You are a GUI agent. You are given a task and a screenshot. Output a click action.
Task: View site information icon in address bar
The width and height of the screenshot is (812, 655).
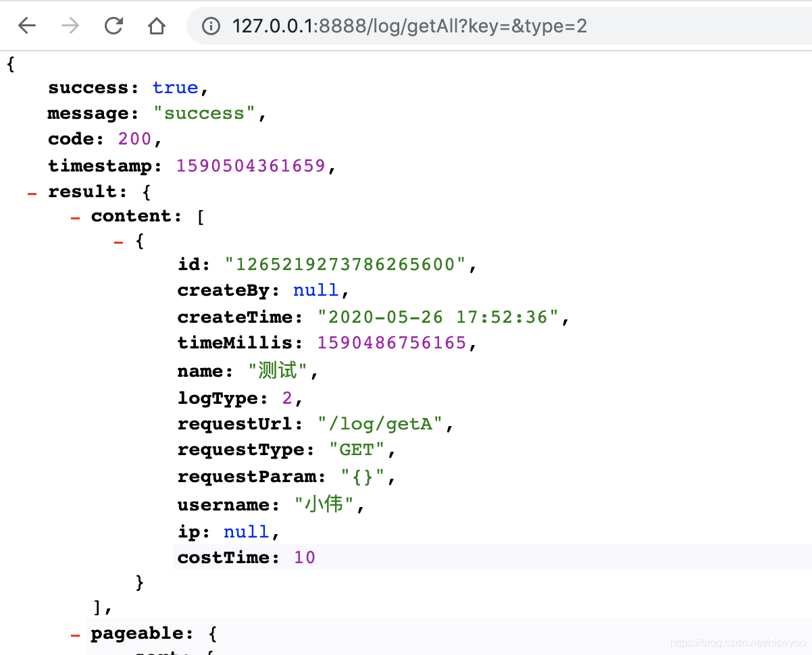coord(211,26)
